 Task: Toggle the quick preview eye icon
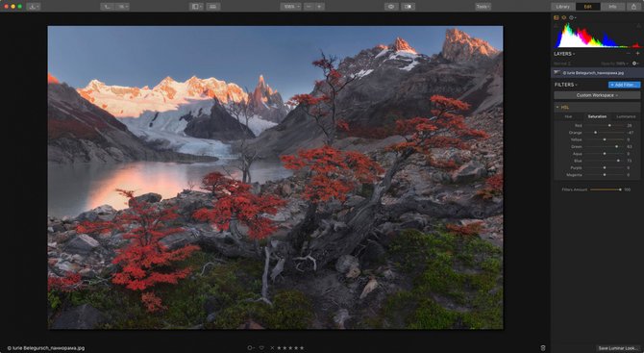391,7
